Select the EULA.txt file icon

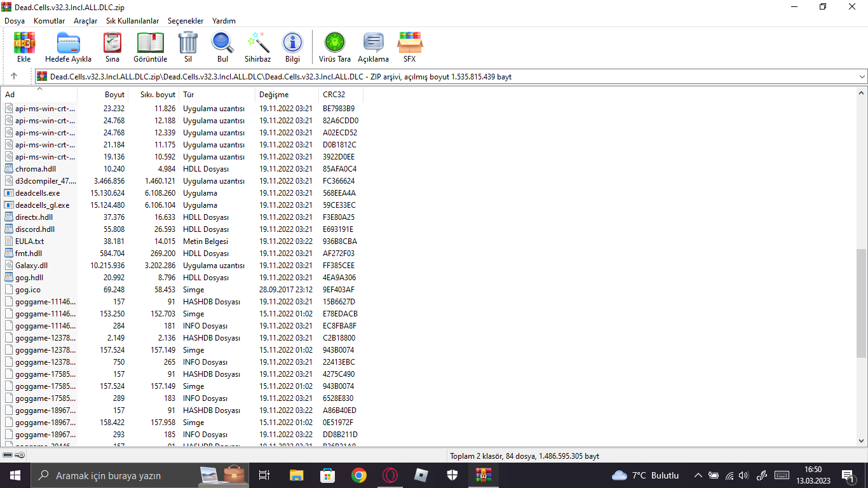(x=9, y=241)
